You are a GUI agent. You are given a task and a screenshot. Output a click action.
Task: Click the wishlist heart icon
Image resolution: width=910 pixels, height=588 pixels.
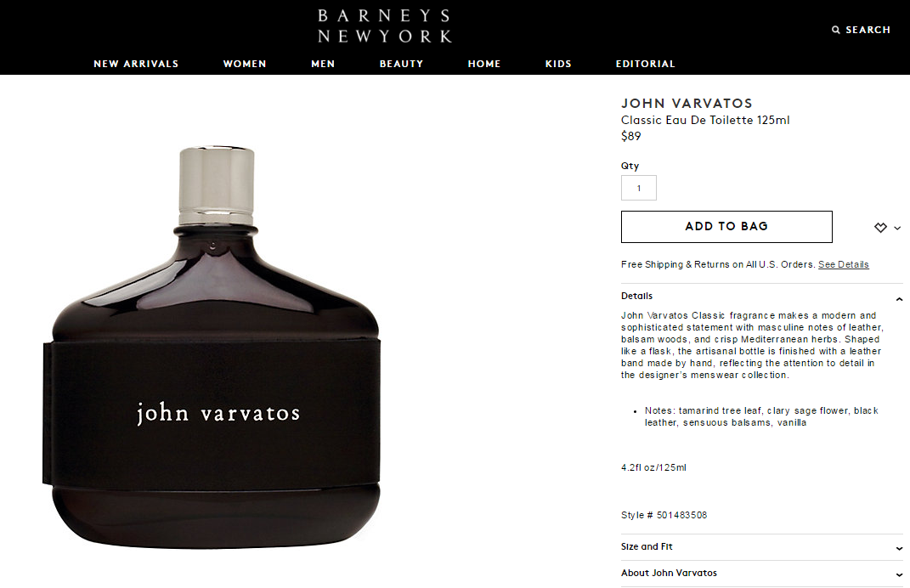click(x=880, y=228)
